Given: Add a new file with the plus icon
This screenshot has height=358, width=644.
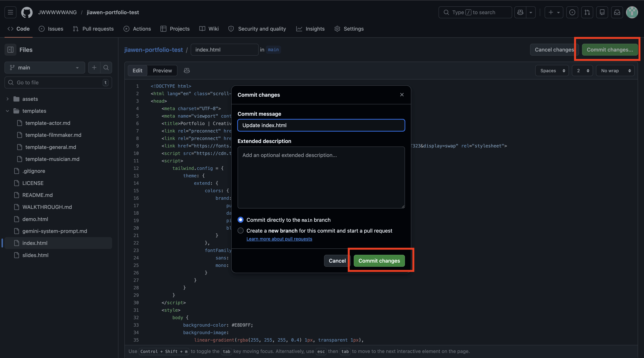Looking at the screenshot, I should 94,67.
